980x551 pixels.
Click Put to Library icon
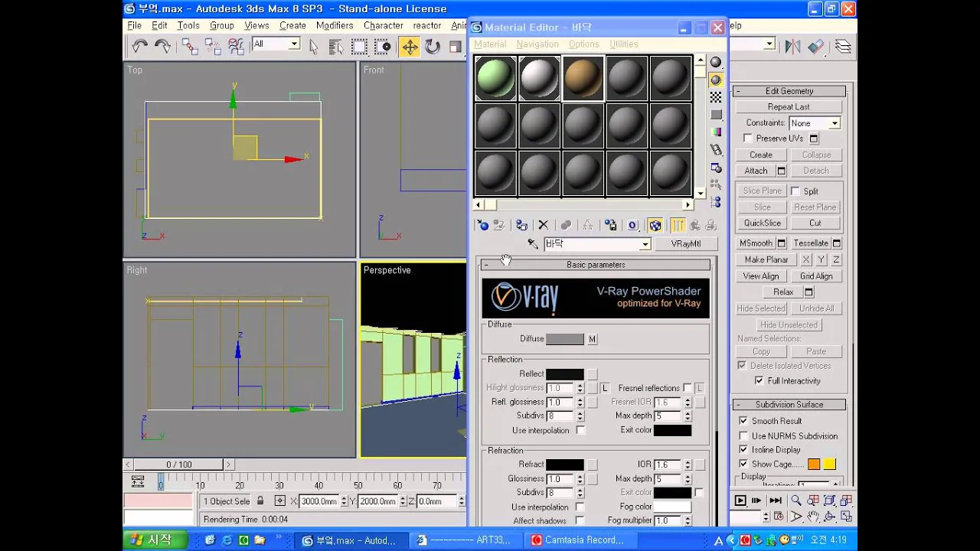pos(610,225)
